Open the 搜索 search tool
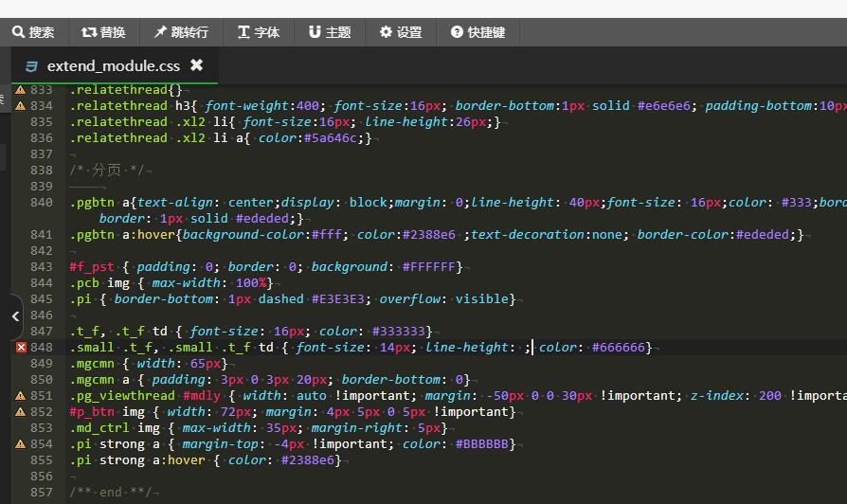847x504 pixels. tap(33, 32)
